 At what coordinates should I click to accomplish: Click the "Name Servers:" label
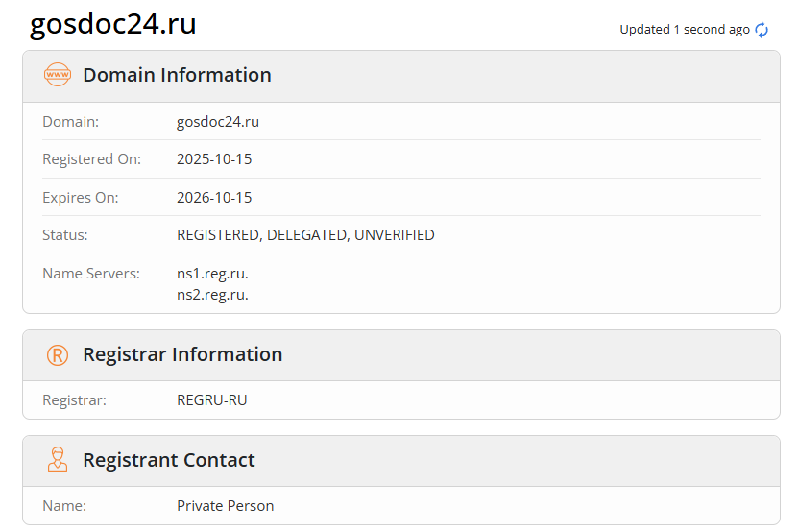(x=91, y=274)
